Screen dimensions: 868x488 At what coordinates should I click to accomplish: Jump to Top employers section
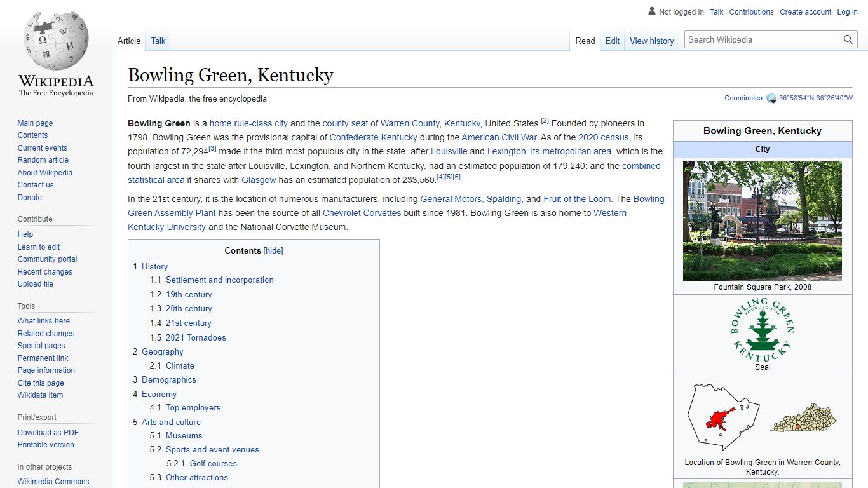tap(193, 408)
